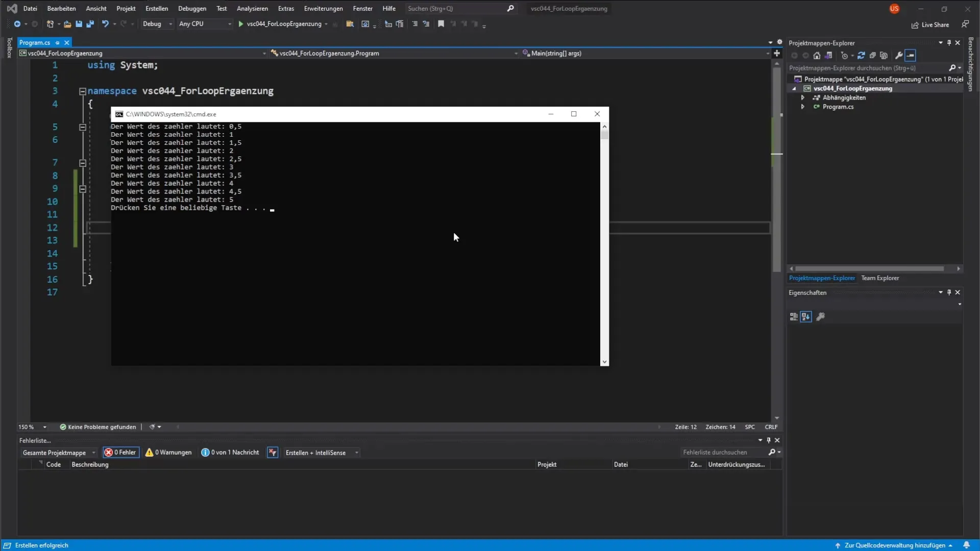This screenshot has height=551, width=980.
Task: Click the open file folder icon
Action: click(67, 24)
